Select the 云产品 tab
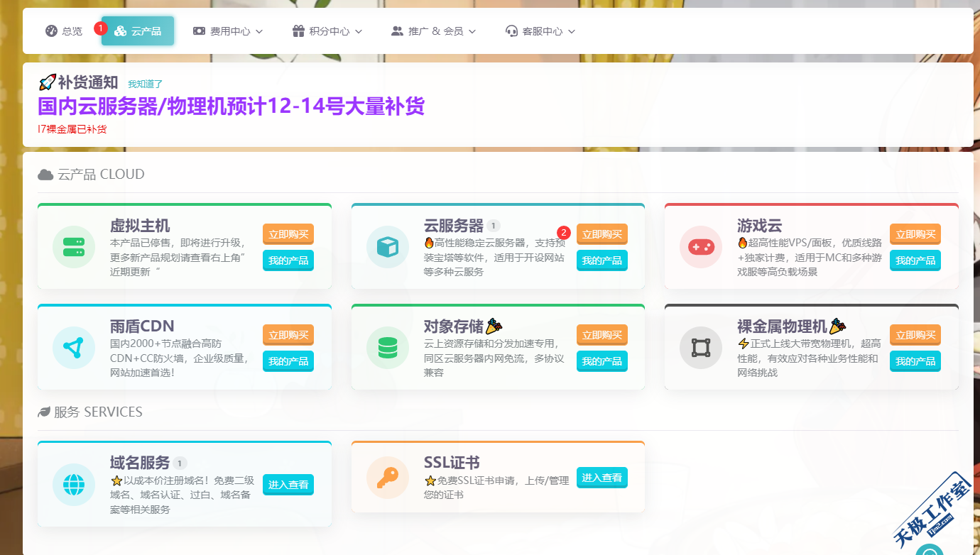This screenshot has width=980, height=555. pyautogui.click(x=138, y=31)
